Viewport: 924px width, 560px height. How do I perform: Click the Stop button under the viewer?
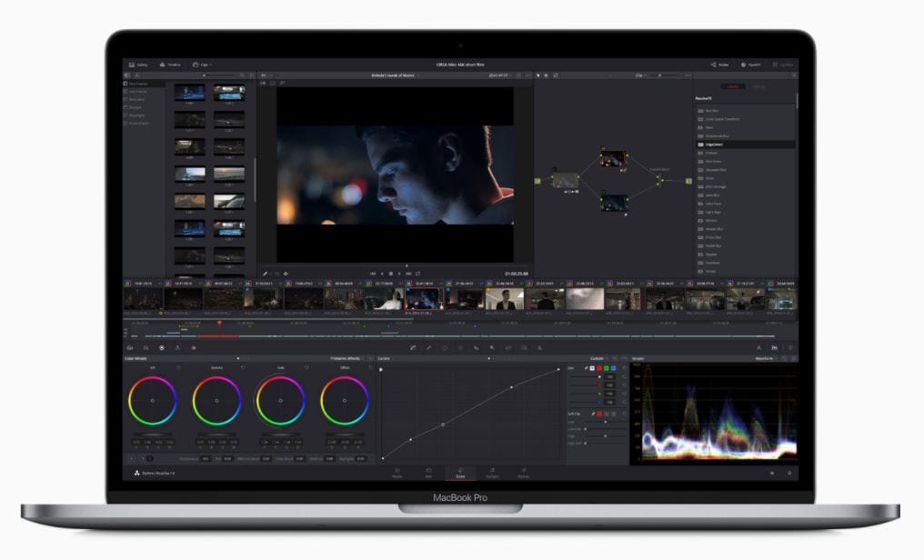[x=391, y=273]
